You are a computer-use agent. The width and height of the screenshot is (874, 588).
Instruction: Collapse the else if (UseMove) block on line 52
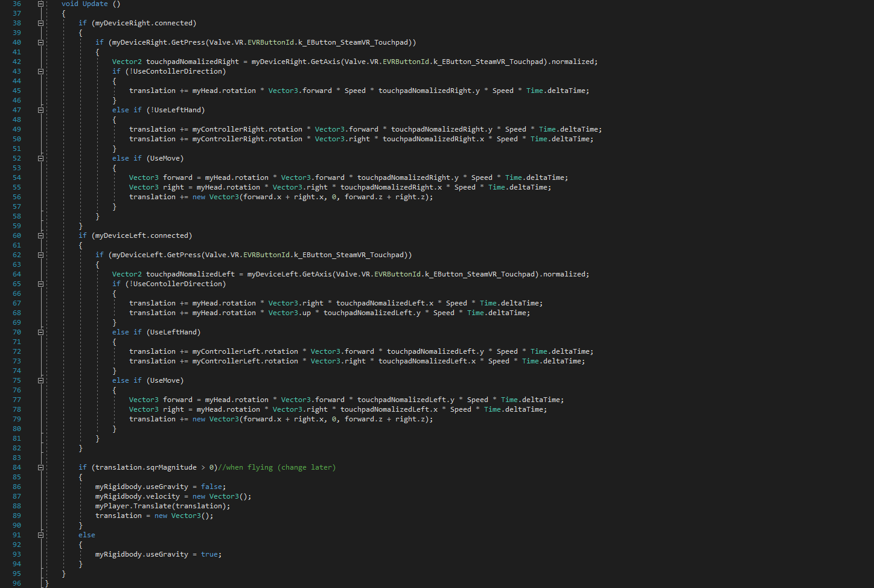40,158
